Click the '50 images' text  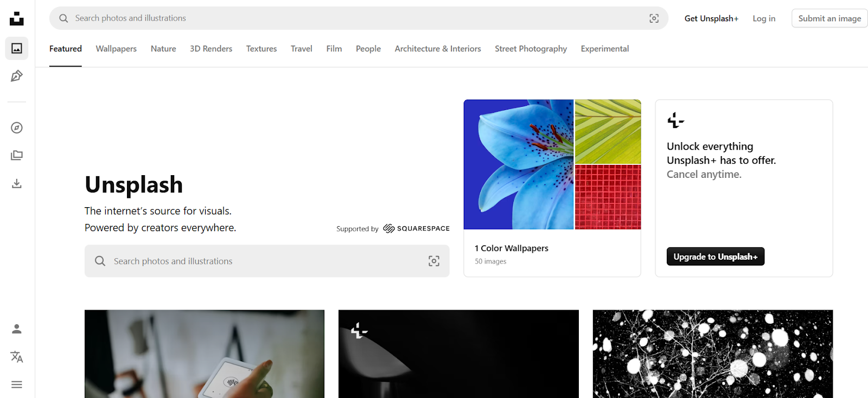point(490,261)
